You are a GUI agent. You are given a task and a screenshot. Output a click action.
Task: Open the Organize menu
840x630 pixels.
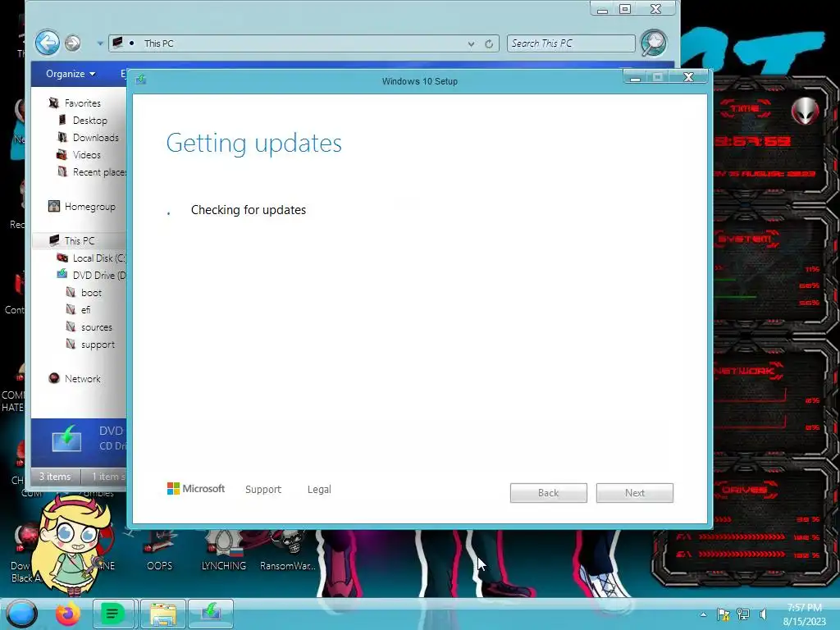(x=71, y=74)
